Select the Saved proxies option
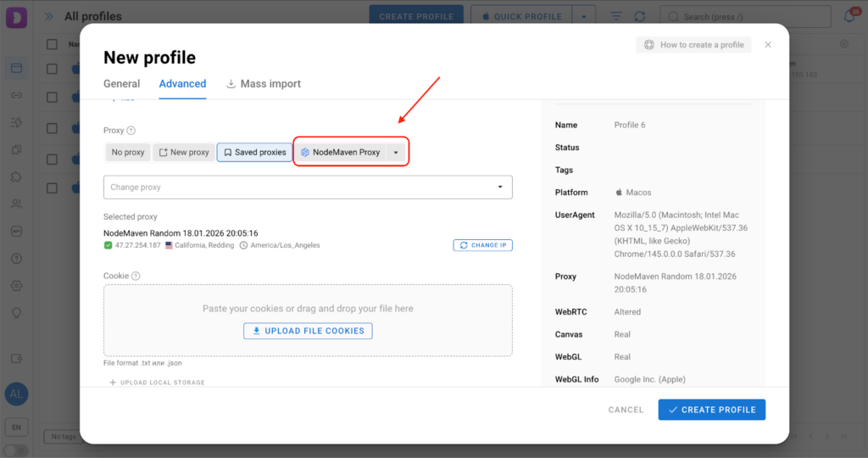 [254, 153]
